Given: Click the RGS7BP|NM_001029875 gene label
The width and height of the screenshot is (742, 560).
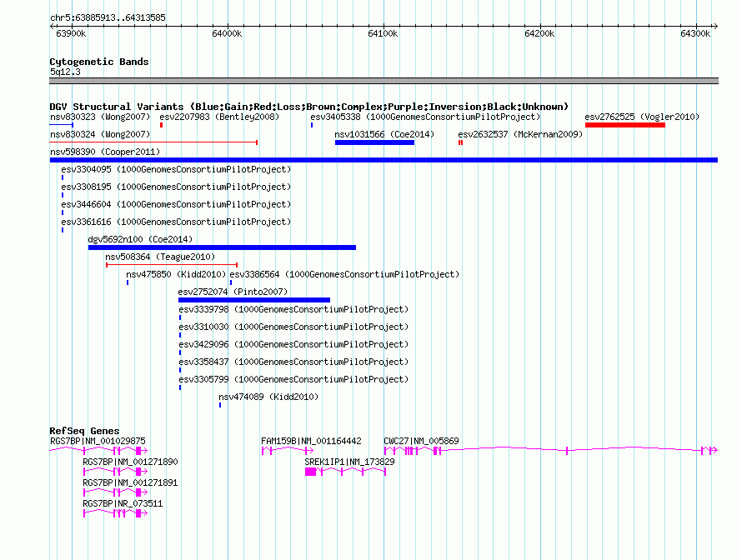Looking at the screenshot, I should (98, 441).
